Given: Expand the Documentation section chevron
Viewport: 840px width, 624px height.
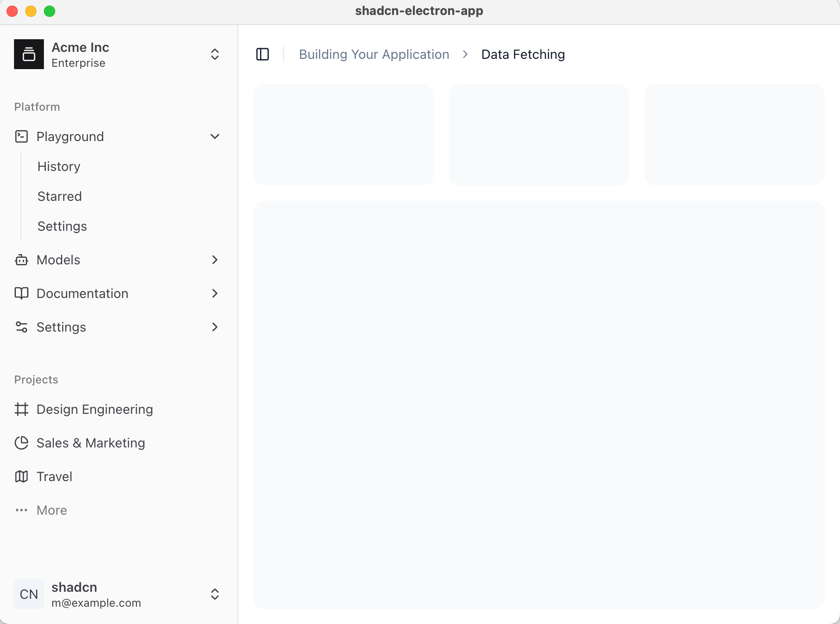Looking at the screenshot, I should [215, 293].
